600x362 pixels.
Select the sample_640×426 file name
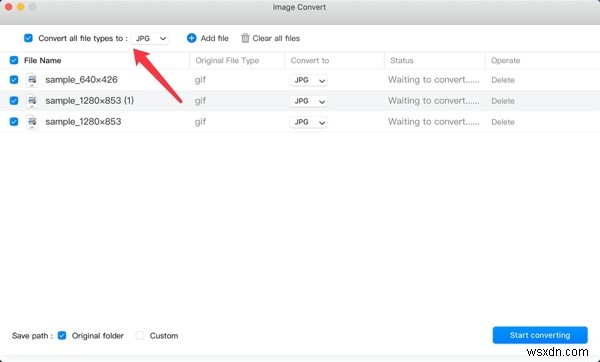(x=81, y=80)
